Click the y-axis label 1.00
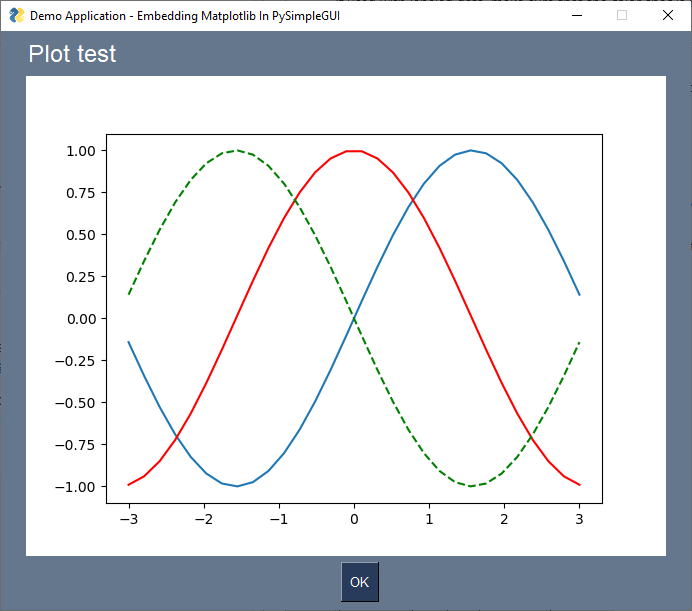 click(81, 151)
